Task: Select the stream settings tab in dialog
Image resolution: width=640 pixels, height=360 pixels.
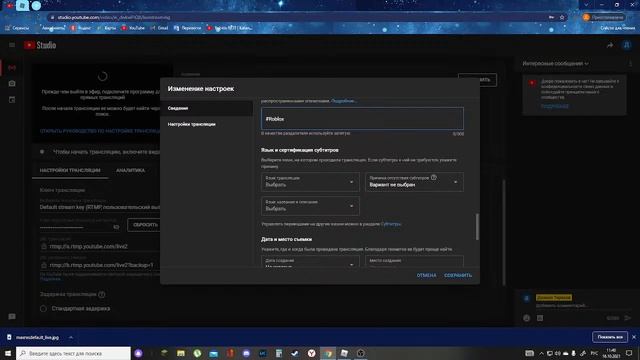Action: (x=207, y=124)
